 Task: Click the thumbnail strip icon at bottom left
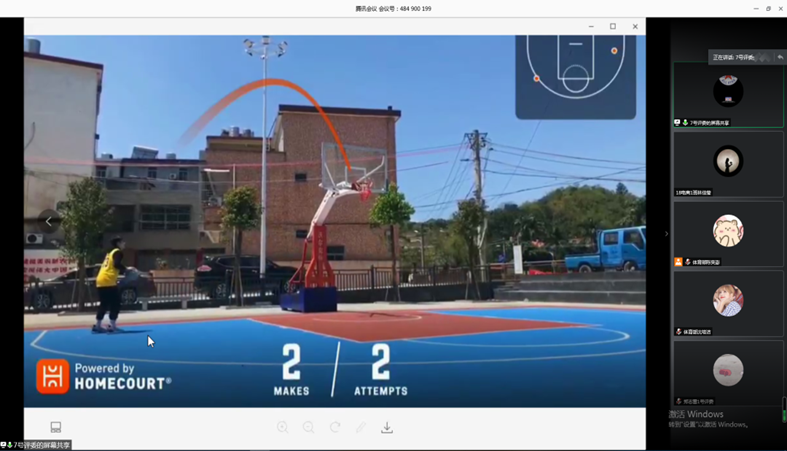(56, 427)
